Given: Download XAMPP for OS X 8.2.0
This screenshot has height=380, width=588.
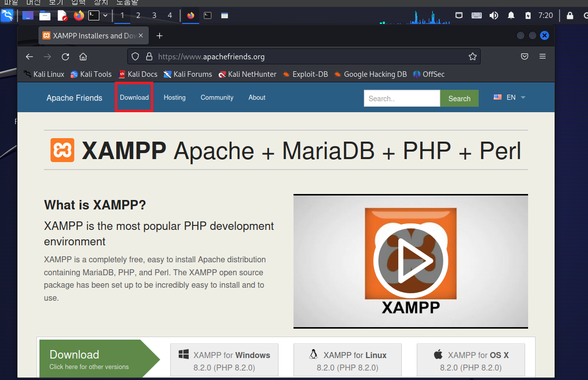Looking at the screenshot, I should coord(471,360).
